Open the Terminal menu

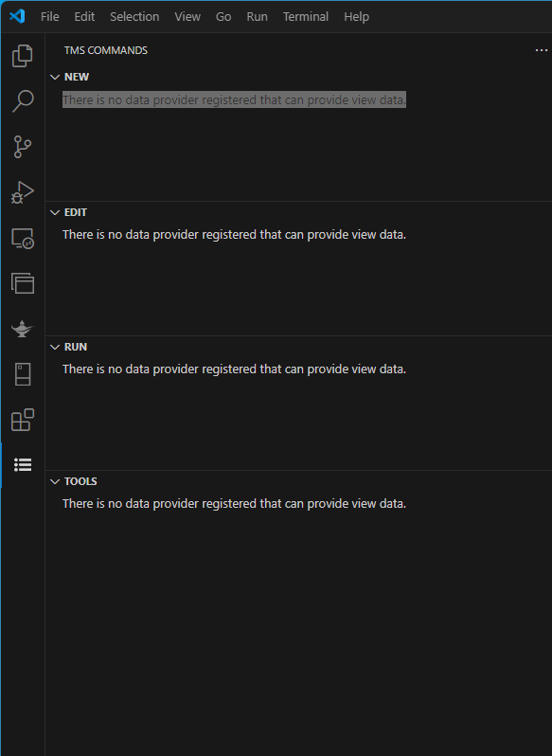click(x=306, y=16)
